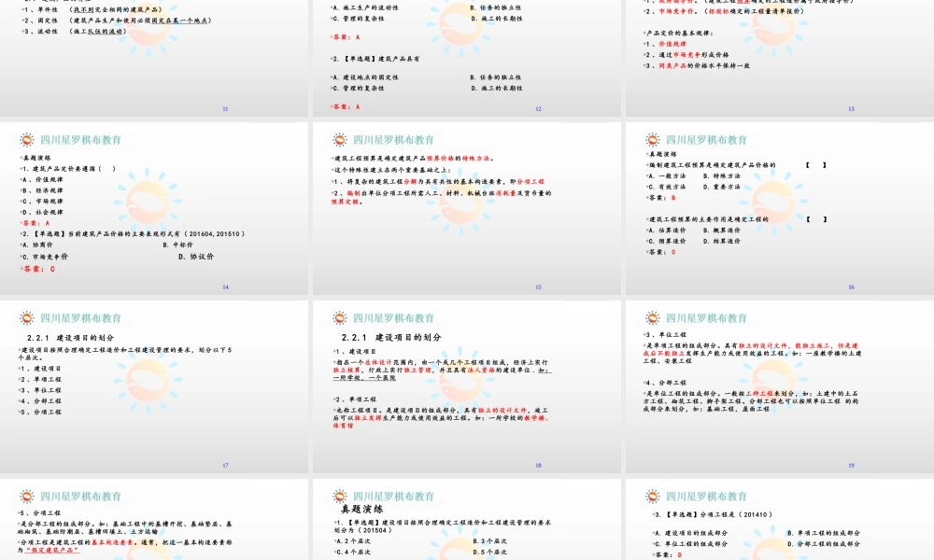Click option 'D. 协议价' on slide 14

click(196, 256)
